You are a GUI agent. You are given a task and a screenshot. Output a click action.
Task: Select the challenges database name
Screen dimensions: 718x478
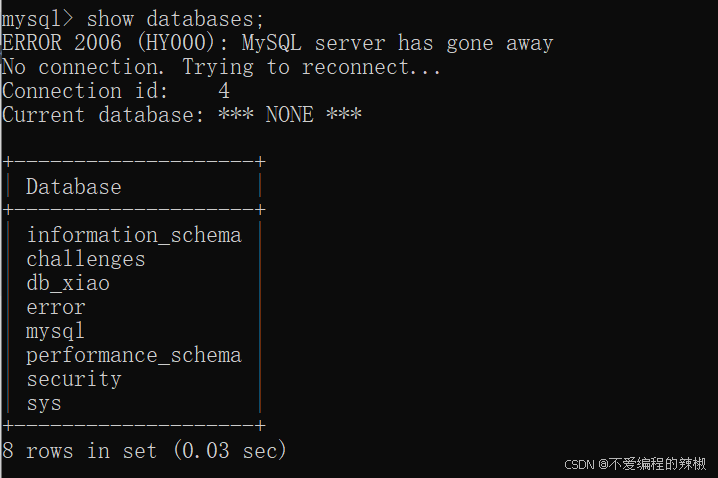(x=86, y=260)
